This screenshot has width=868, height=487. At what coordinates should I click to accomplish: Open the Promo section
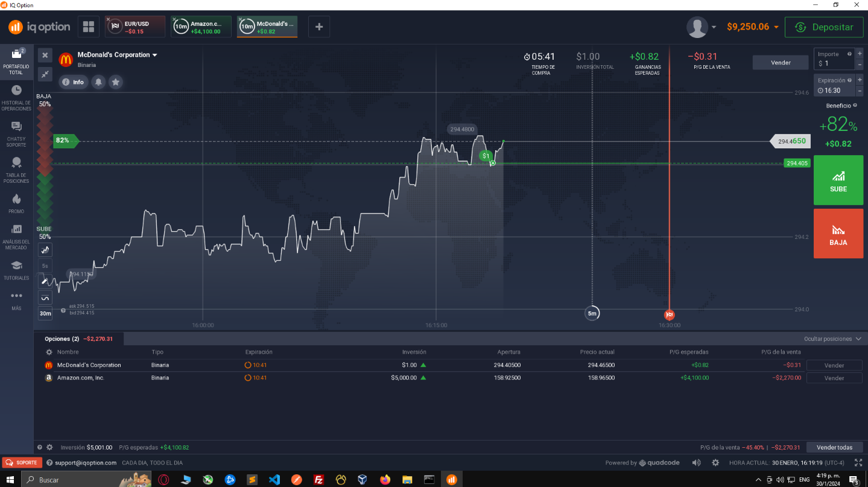(x=16, y=203)
